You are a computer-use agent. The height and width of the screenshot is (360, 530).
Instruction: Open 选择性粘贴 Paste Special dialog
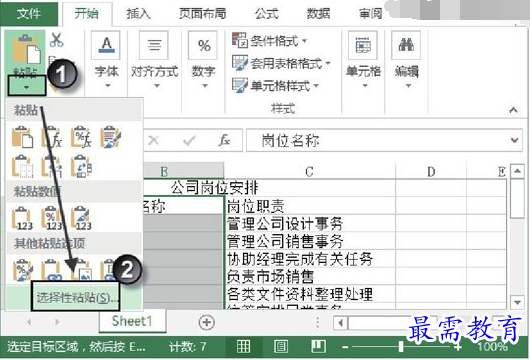[75, 297]
